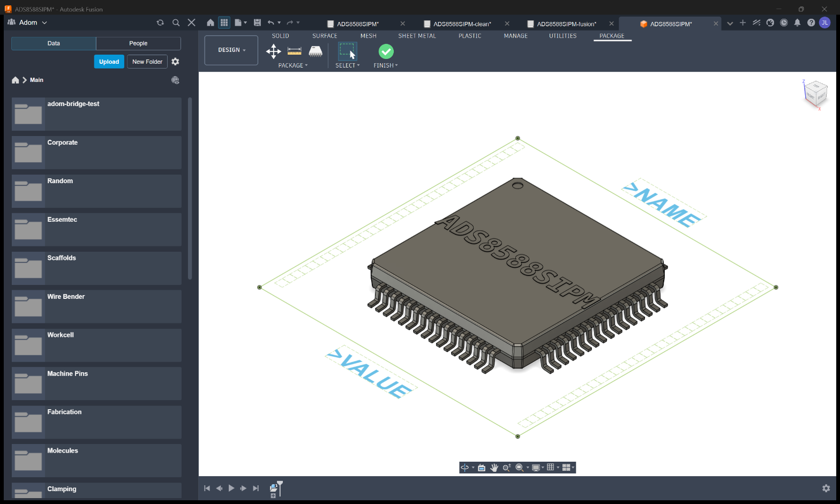Open project details on the web globe
Image resolution: width=840 pixels, height=504 pixels.
tap(175, 80)
